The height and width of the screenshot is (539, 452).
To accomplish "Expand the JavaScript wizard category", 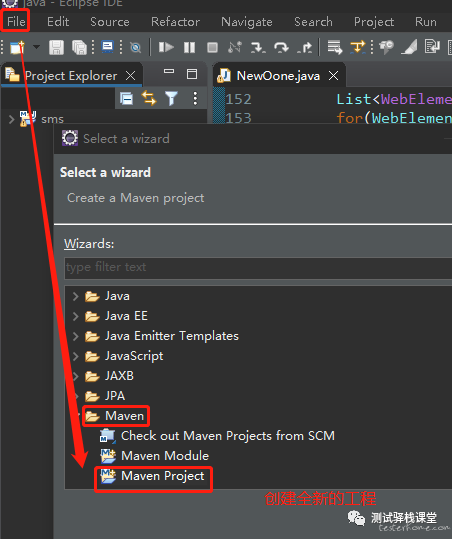I will tap(76, 356).
